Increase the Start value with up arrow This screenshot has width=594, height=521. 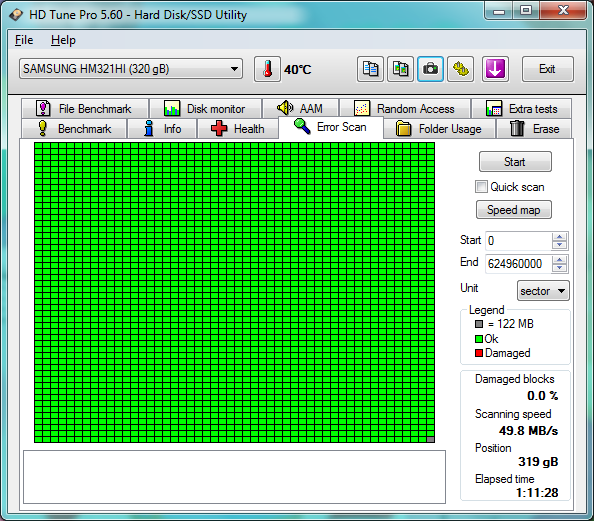[x=559, y=237]
